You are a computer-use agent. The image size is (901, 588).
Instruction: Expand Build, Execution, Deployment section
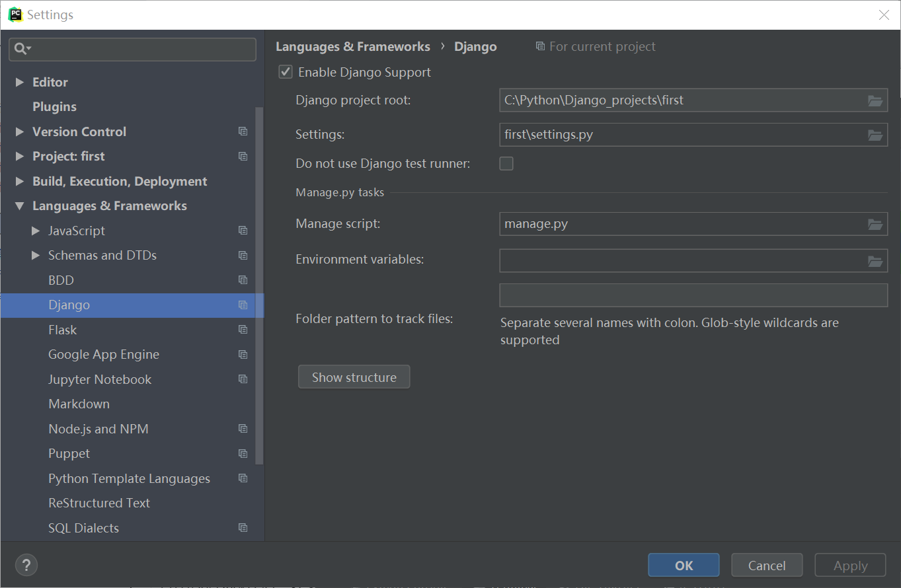(x=20, y=182)
